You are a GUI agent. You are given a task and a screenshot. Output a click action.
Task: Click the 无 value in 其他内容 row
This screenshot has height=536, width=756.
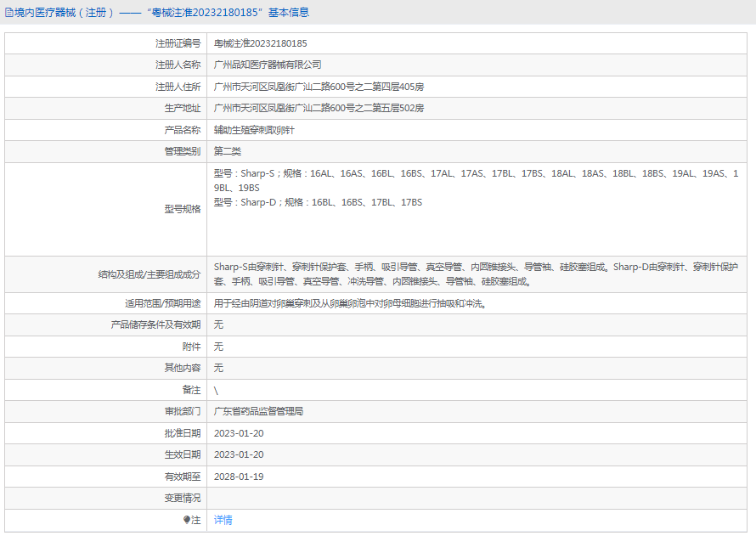(x=218, y=369)
